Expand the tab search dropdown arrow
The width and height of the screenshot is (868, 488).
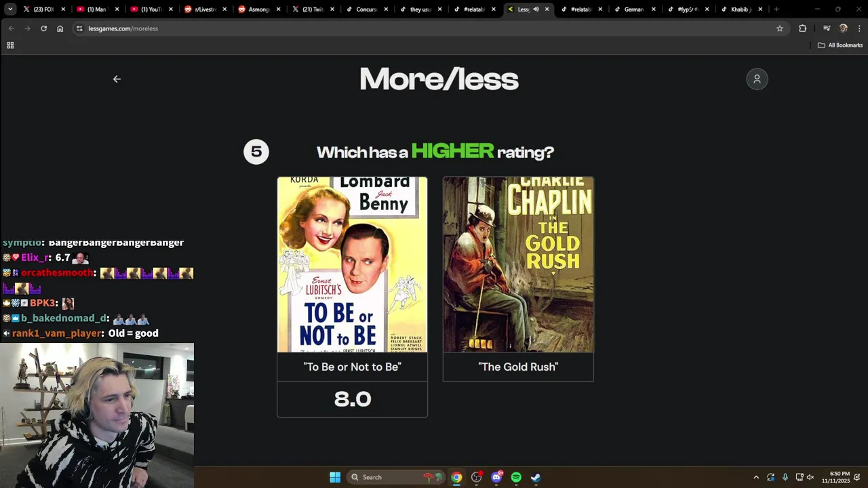pos(10,9)
